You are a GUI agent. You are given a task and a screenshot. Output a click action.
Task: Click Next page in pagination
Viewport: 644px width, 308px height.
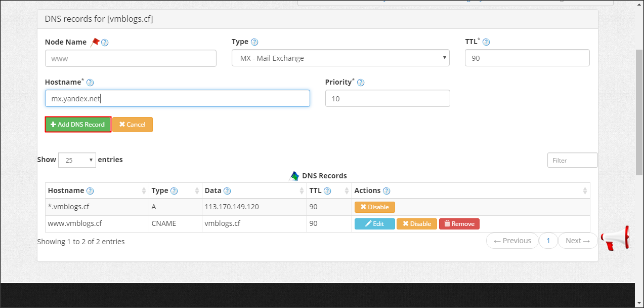[x=577, y=241]
